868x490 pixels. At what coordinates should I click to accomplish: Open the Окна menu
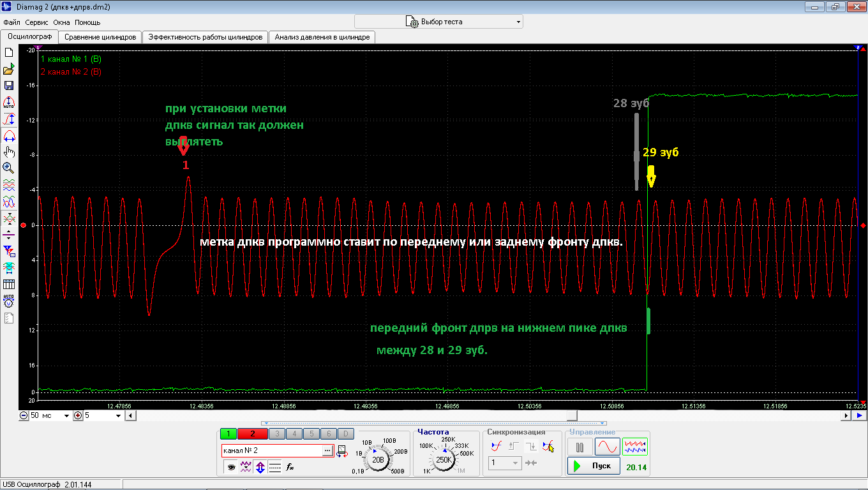[x=61, y=22]
